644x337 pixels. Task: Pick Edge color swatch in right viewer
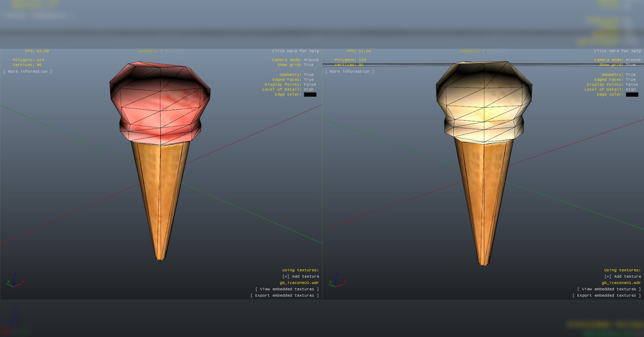click(632, 95)
